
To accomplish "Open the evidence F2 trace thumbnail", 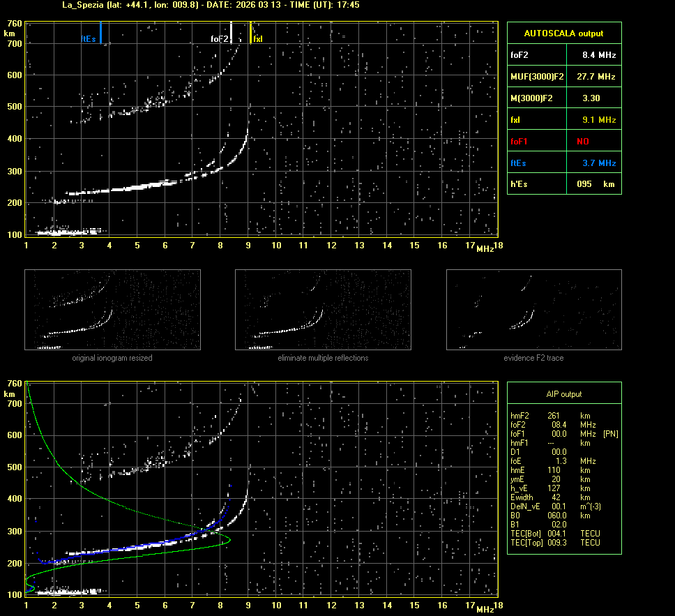I will click(533, 309).
